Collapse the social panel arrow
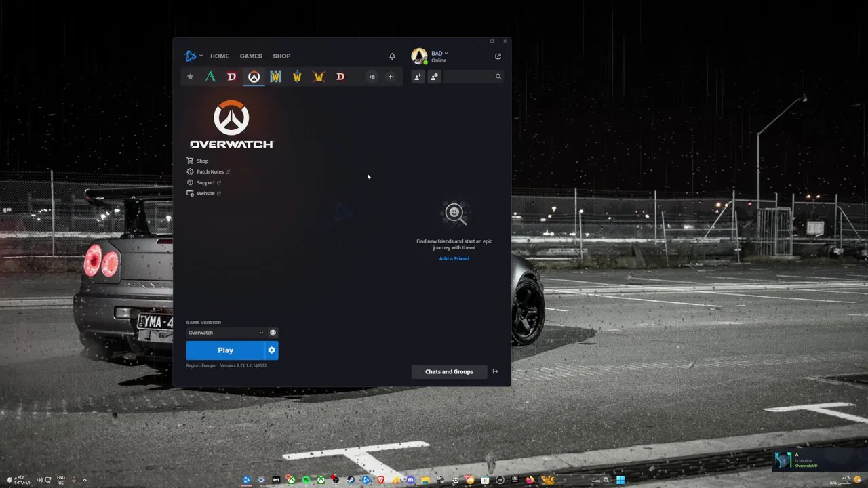 [495, 371]
